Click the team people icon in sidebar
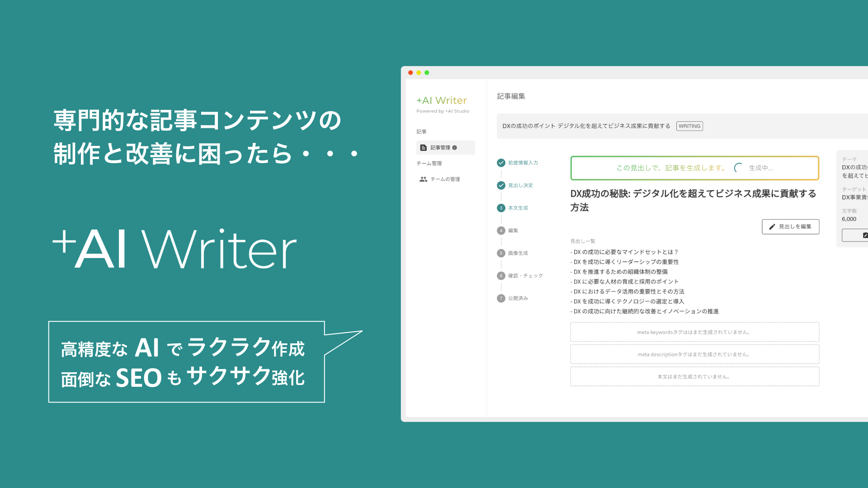Image resolution: width=868 pixels, height=488 pixels. (423, 179)
